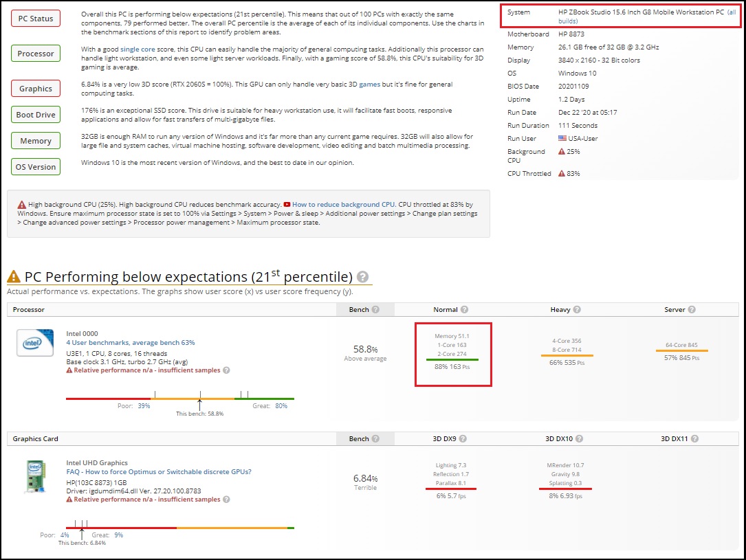Click the OS Version summary button
Image resolution: width=746 pixels, height=560 pixels.
36,167
